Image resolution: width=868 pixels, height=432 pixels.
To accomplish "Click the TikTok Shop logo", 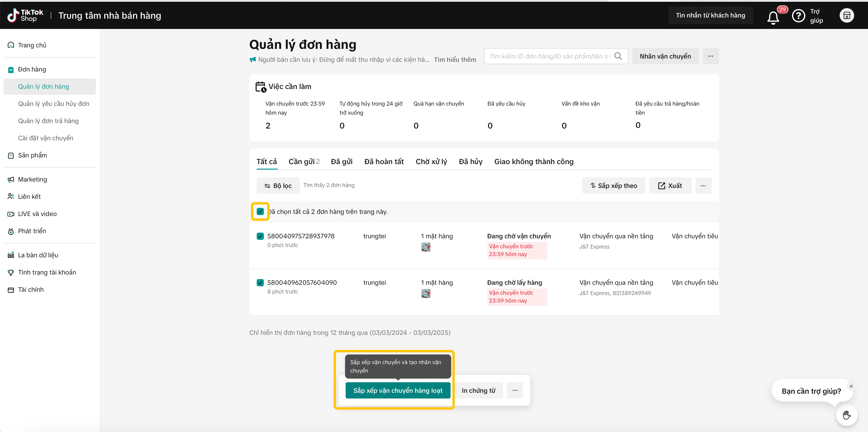I will [25, 15].
